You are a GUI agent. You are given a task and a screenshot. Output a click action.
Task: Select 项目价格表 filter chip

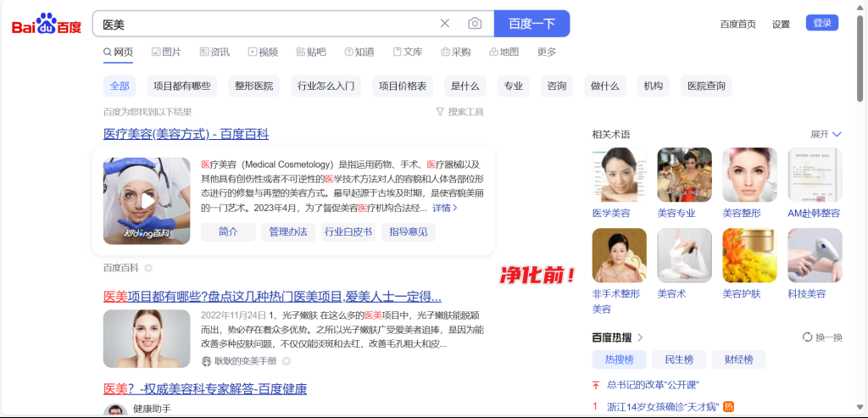(x=403, y=86)
